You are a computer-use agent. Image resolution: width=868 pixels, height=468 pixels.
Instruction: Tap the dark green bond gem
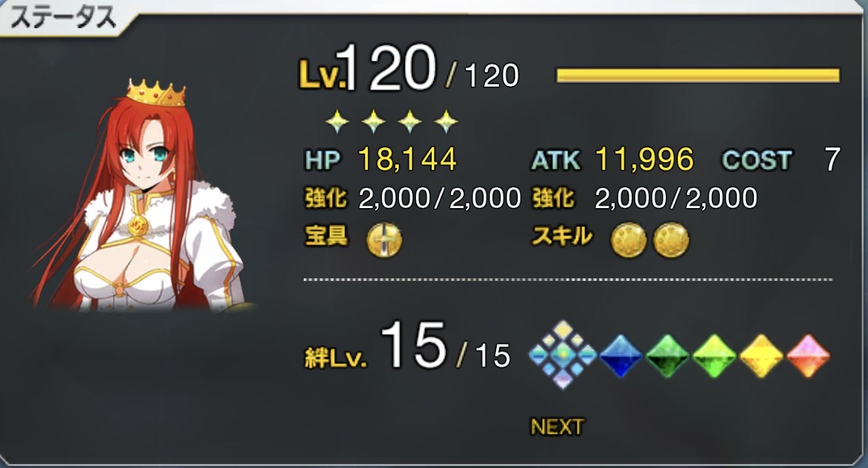click(x=667, y=356)
